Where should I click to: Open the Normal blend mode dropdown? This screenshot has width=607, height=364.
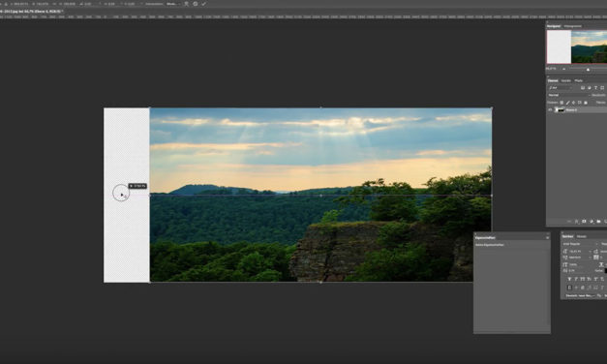point(569,95)
